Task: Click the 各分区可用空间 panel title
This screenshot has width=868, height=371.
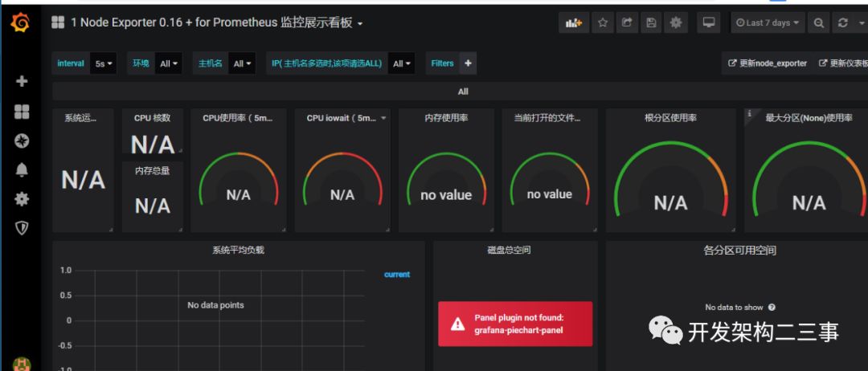Action: 739,251
